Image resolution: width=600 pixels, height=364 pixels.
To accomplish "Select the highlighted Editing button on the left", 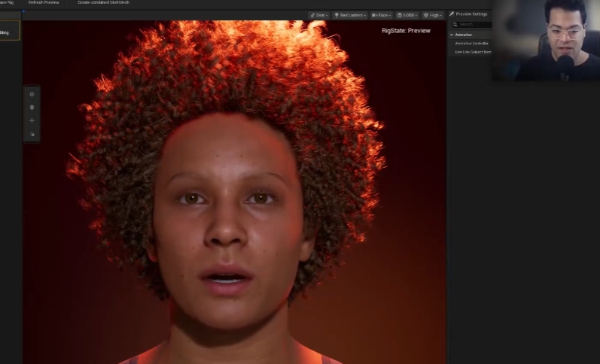I will pos(9,32).
